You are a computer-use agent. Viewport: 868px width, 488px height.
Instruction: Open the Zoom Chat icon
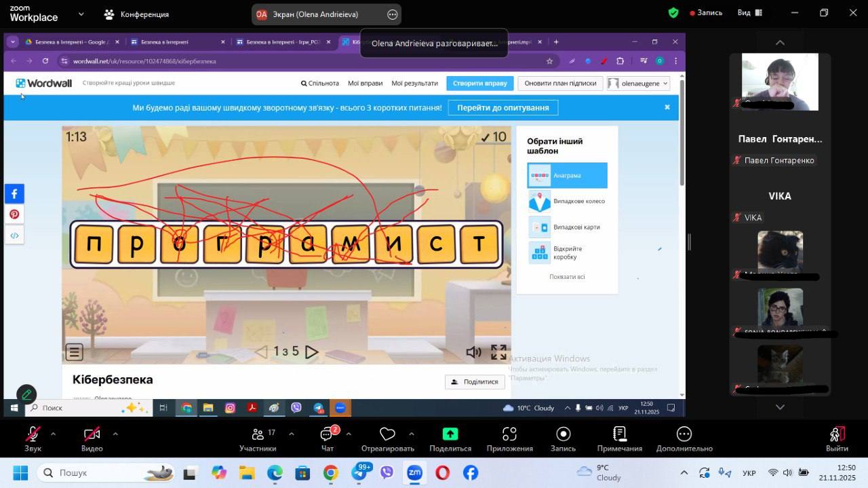[x=327, y=434]
